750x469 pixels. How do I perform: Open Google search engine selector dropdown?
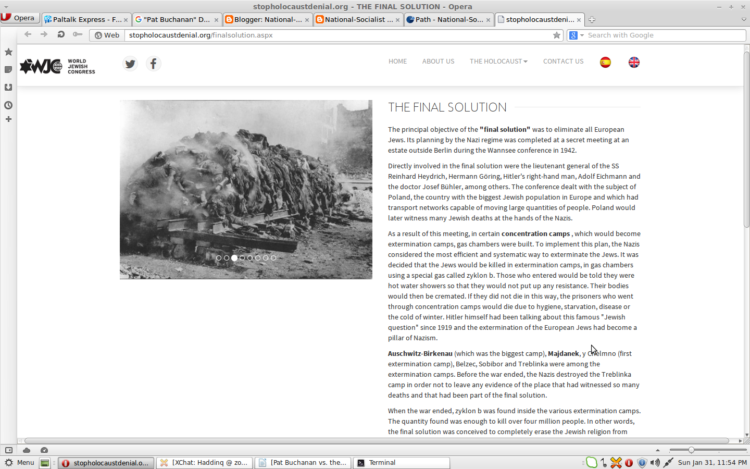576,35
